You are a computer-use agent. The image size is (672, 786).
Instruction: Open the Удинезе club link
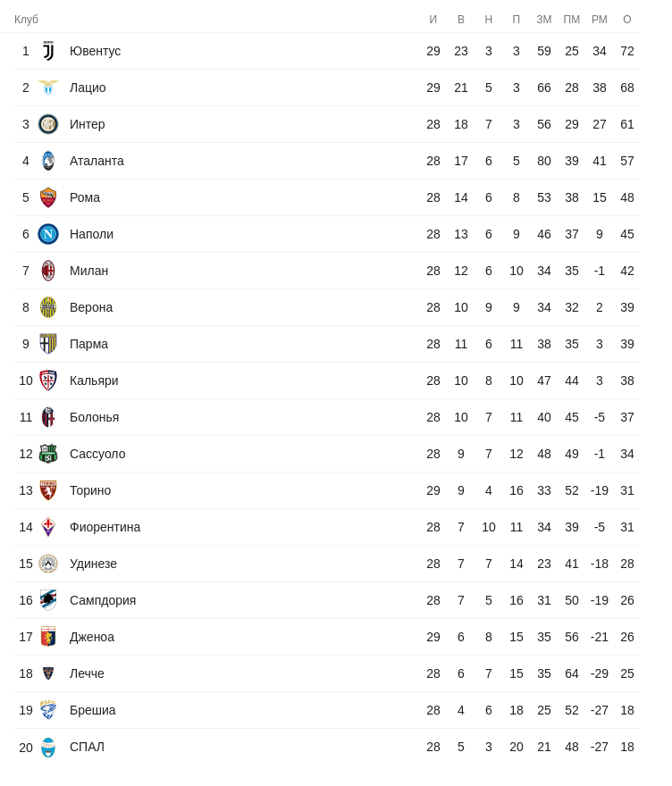tap(93, 564)
